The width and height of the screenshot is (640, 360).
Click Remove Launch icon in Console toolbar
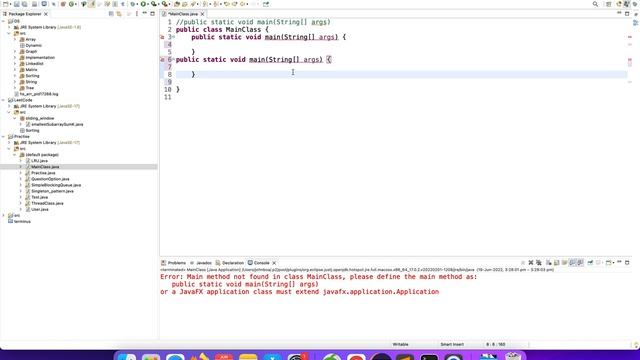point(531,262)
